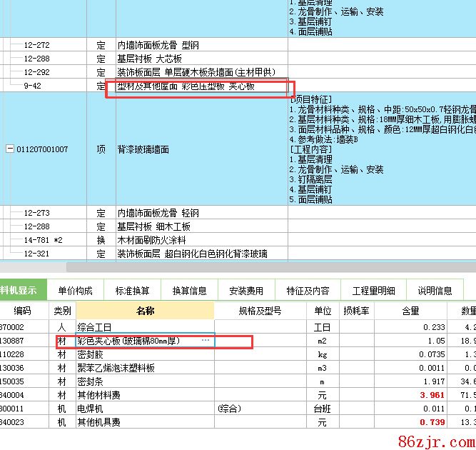
Task: Click the ellipsis button in 彩色夹心板 cell
Action: 206,341
